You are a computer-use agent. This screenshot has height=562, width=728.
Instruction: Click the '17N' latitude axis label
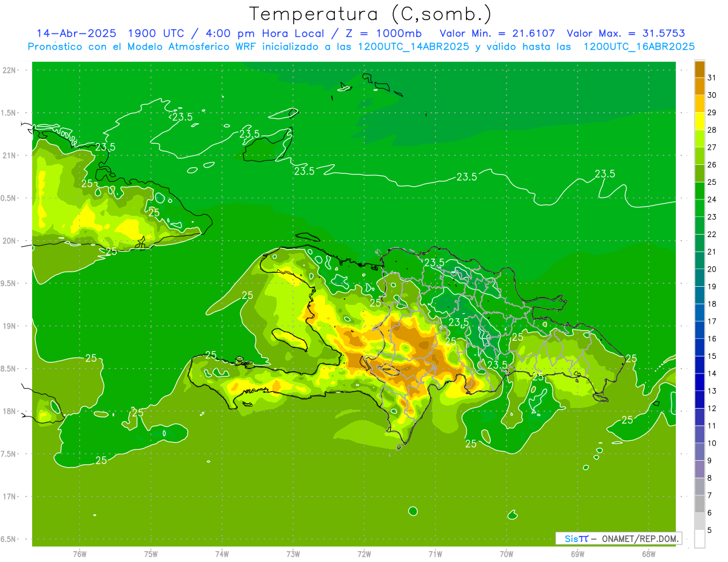point(9,497)
